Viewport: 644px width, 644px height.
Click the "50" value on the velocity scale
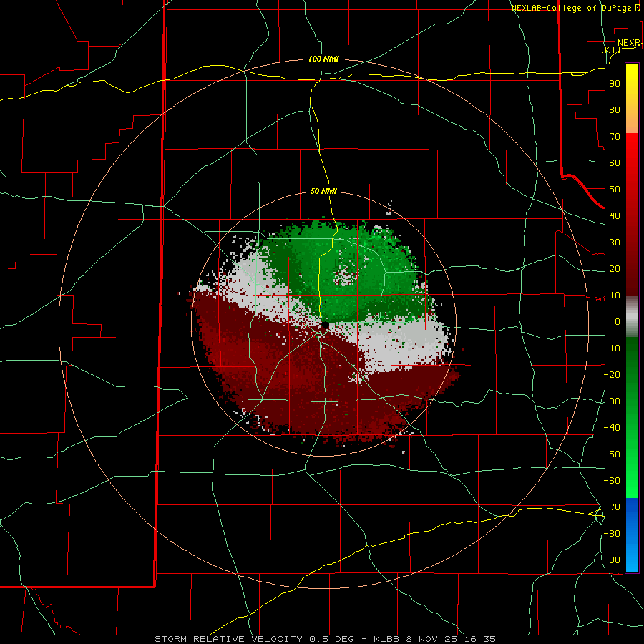[x=615, y=190]
